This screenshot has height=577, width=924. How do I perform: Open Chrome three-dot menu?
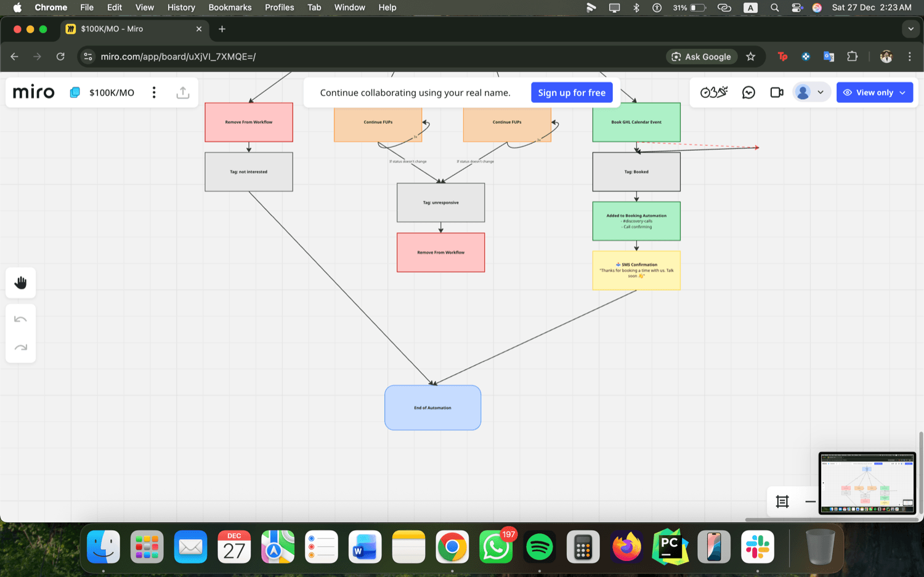coord(909,57)
